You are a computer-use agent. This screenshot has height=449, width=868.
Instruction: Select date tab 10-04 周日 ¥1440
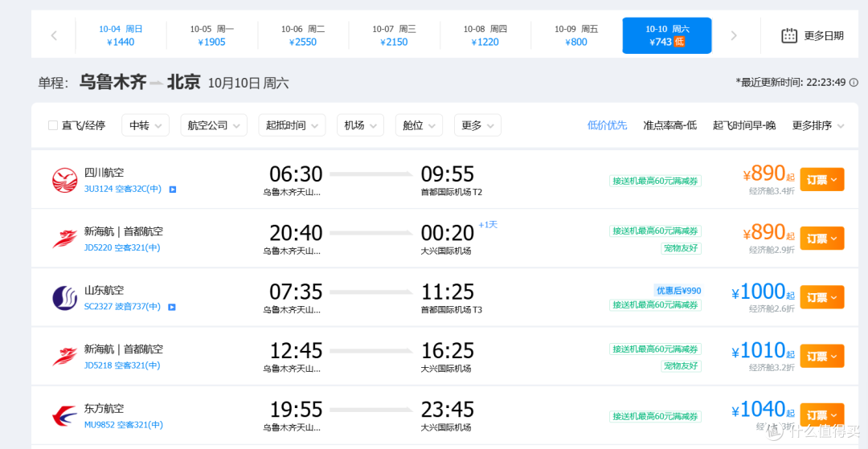point(121,36)
